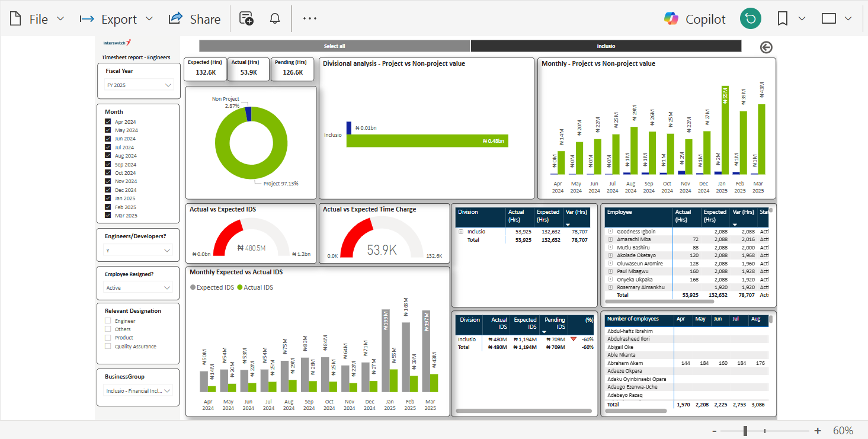The width and height of the screenshot is (868, 439).
Task: Click the notification bell subscribe icon
Action: click(275, 18)
